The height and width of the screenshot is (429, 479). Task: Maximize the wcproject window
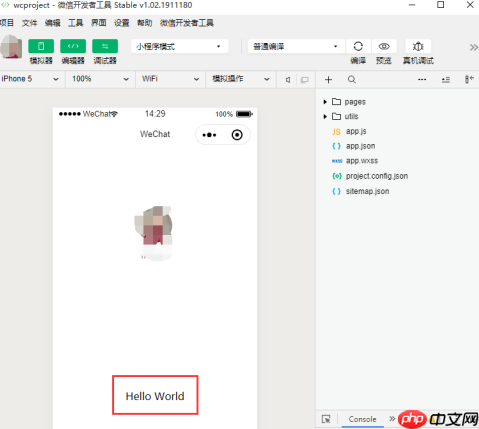click(441, 5)
